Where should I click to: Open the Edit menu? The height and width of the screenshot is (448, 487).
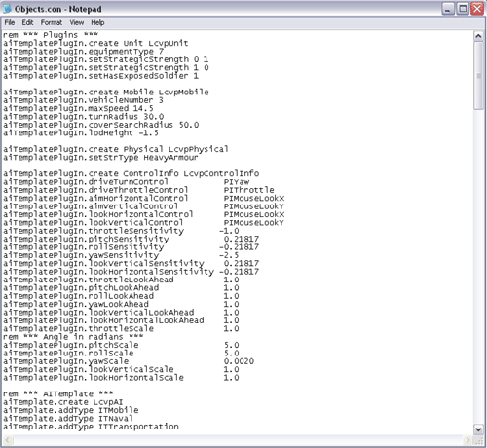(27, 22)
